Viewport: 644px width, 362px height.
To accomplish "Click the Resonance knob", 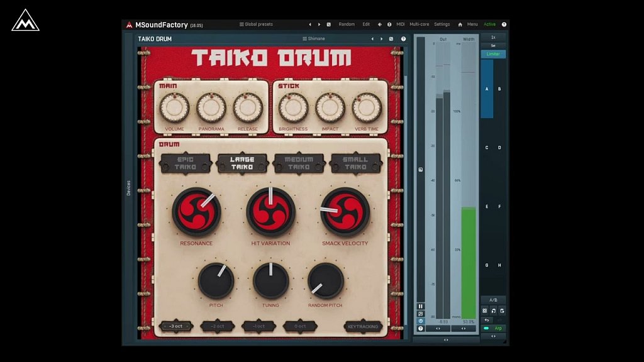I will [196, 212].
